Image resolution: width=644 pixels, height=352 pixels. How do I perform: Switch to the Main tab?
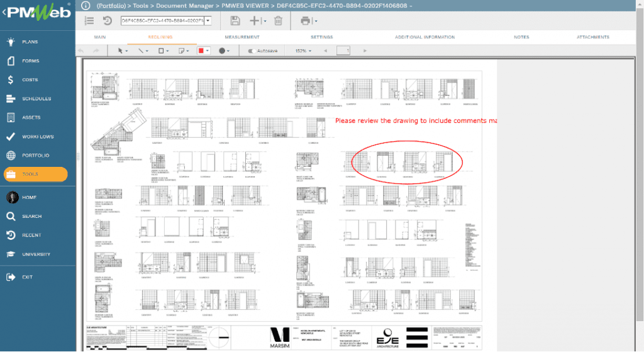pyautogui.click(x=100, y=37)
